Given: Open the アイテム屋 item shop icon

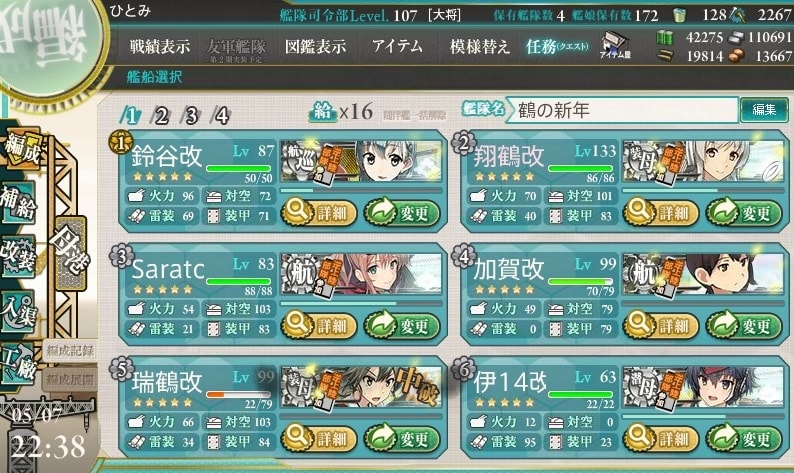Looking at the screenshot, I should [614, 45].
